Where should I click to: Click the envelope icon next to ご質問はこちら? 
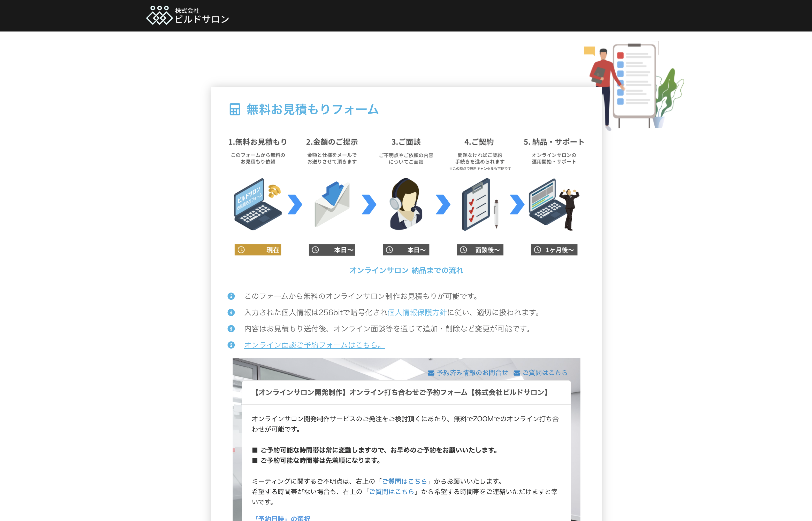pyautogui.click(x=517, y=373)
